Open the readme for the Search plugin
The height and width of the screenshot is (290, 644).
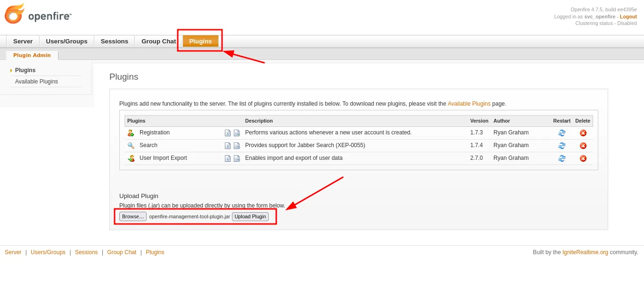tap(228, 146)
